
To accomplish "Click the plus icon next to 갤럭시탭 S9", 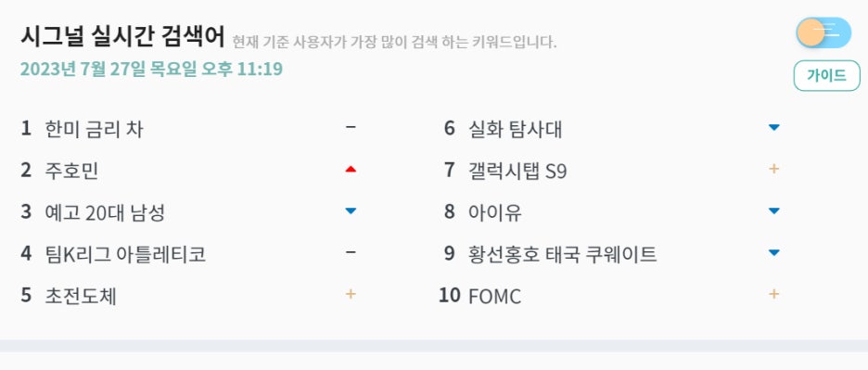I will pos(774,169).
